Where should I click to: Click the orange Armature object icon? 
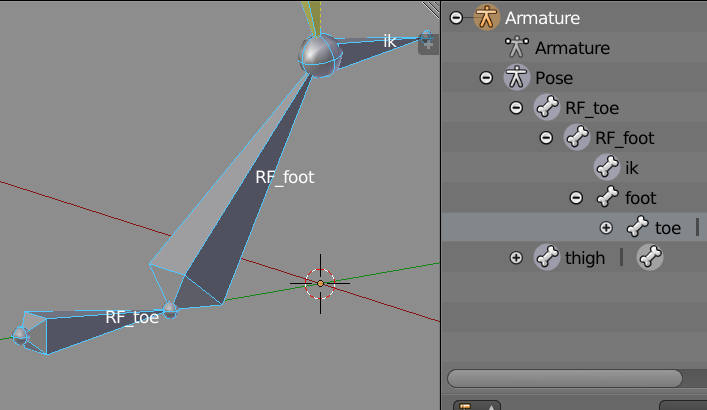(x=487, y=17)
